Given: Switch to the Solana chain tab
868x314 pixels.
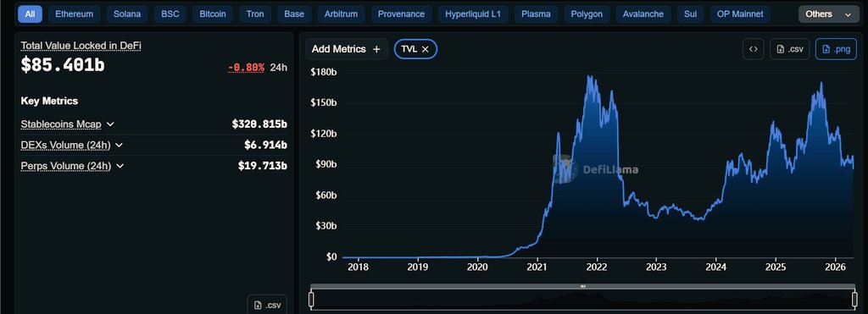Looking at the screenshot, I should click(x=127, y=14).
